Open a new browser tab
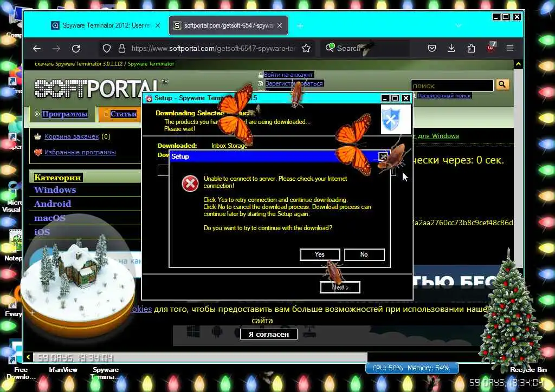 [x=300, y=25]
